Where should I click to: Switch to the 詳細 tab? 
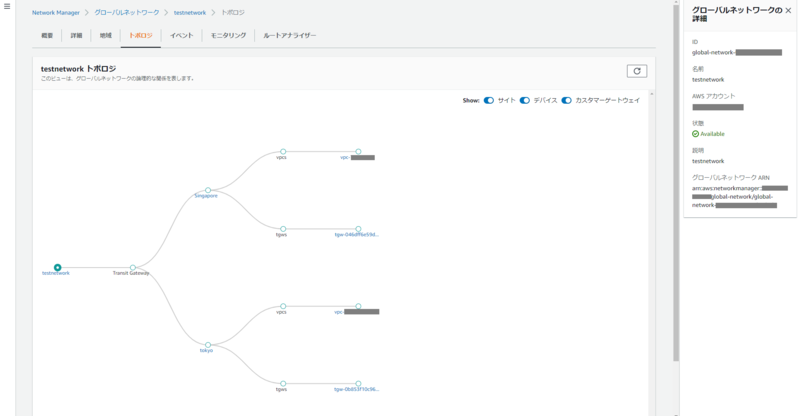(77, 36)
